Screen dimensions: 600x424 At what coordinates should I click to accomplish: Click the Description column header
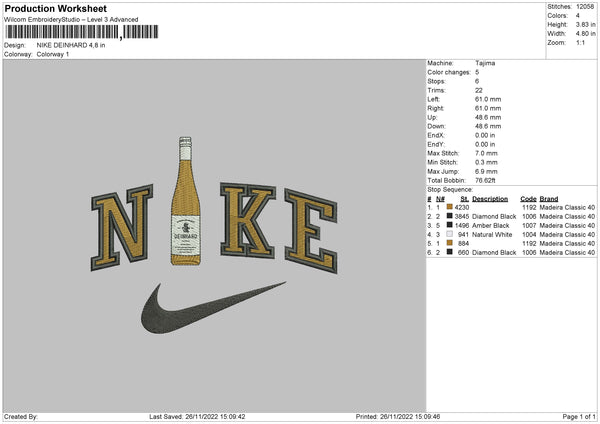click(490, 199)
